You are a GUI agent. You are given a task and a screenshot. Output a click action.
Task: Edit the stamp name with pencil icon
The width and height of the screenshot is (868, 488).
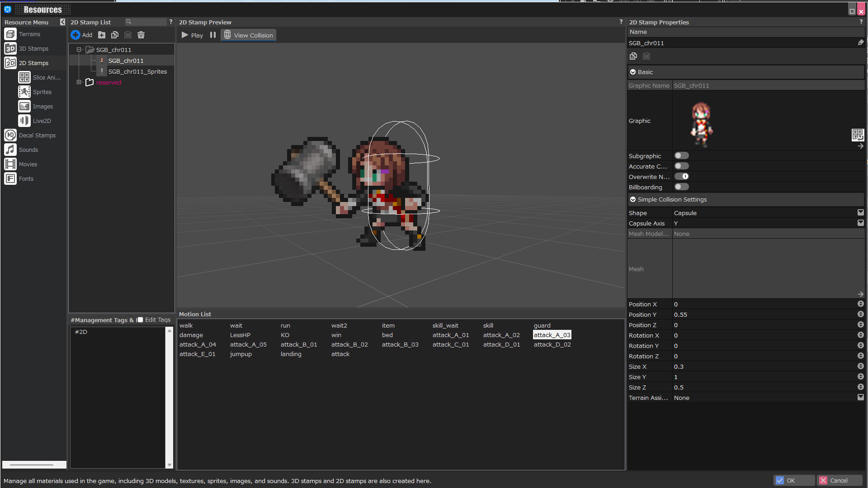click(860, 42)
